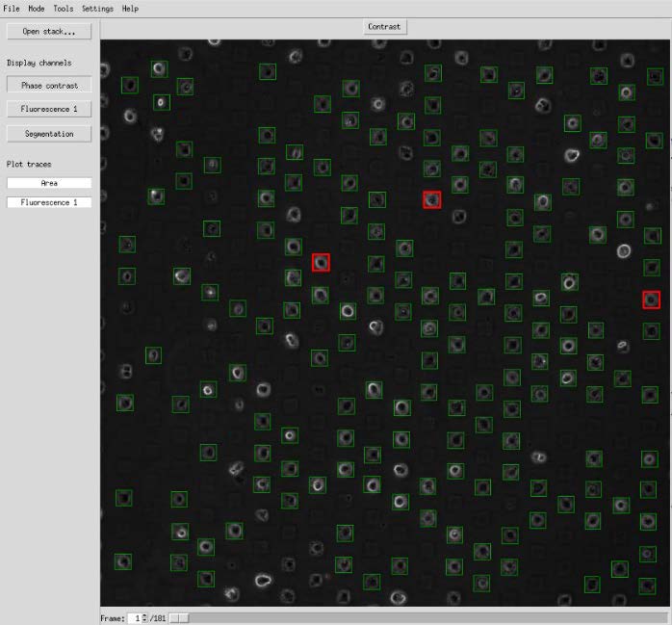Open the File menu
Image resolution: width=672 pixels, height=625 pixels.
click(12, 8)
